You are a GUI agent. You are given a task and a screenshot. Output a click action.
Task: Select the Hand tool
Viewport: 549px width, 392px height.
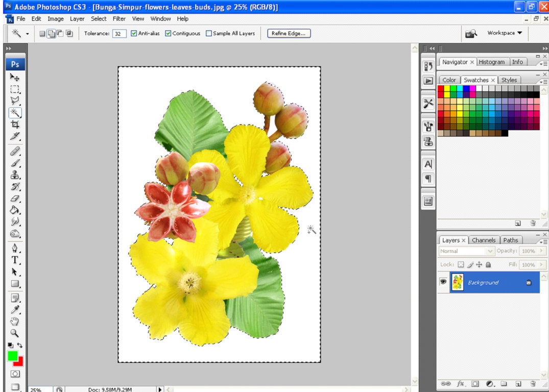[15, 321]
